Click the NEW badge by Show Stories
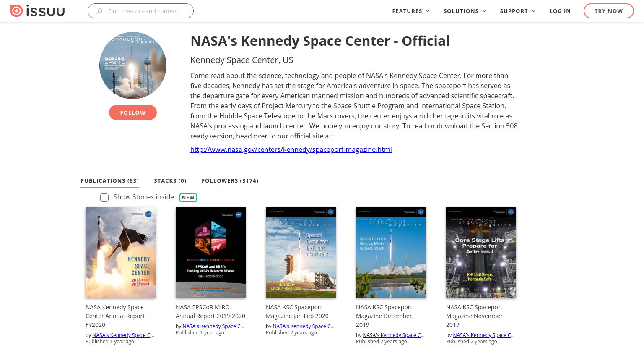644x350 pixels. pyautogui.click(x=188, y=197)
